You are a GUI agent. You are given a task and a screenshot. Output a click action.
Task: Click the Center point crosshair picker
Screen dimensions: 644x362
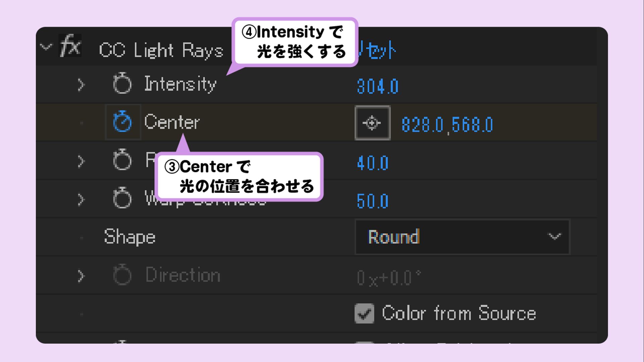pyautogui.click(x=372, y=123)
